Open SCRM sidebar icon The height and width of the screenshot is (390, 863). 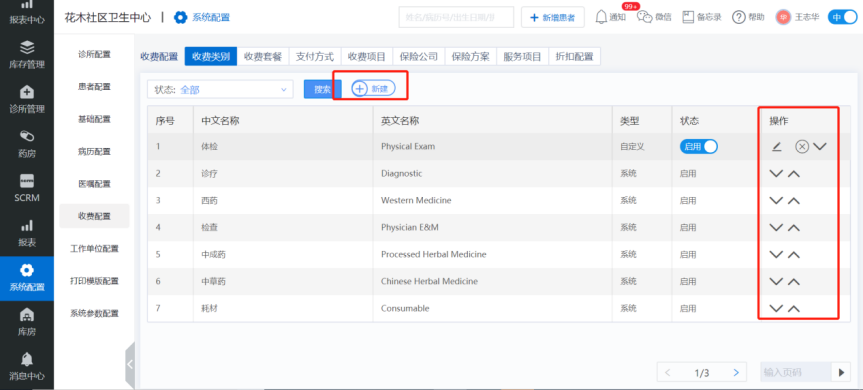click(26, 189)
